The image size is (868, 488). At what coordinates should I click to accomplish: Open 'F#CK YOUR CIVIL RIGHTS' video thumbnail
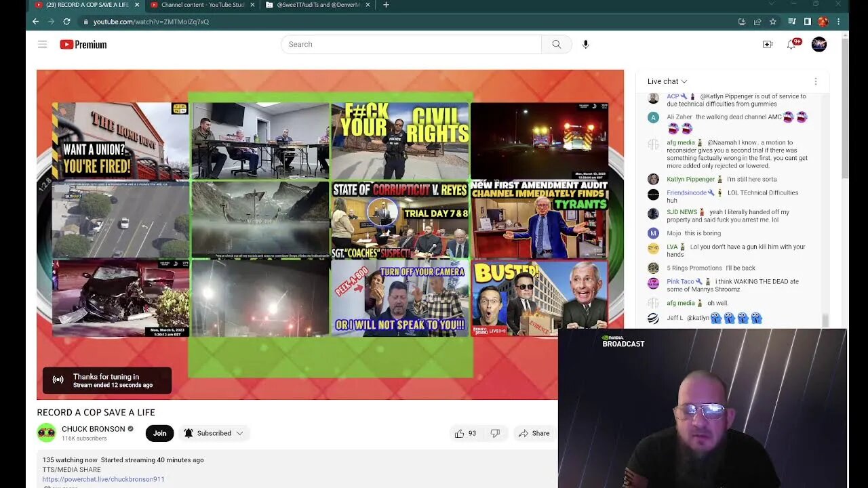coord(400,140)
